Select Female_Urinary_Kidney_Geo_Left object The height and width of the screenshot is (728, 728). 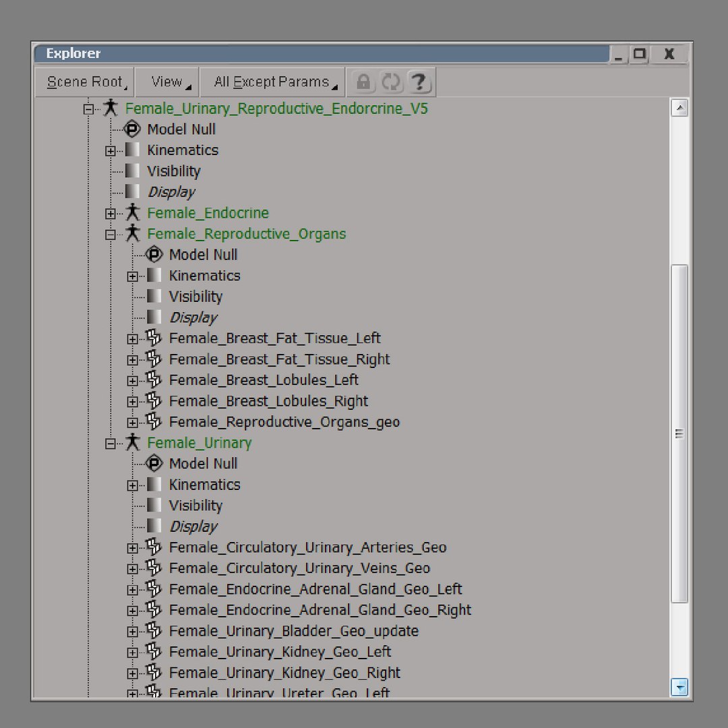[280, 652]
